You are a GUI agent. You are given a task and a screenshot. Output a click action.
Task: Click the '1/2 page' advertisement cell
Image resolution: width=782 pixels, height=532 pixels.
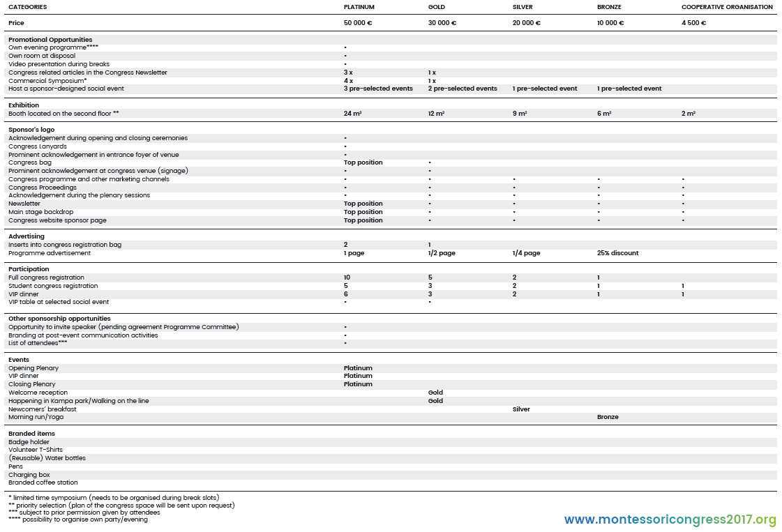coord(442,253)
